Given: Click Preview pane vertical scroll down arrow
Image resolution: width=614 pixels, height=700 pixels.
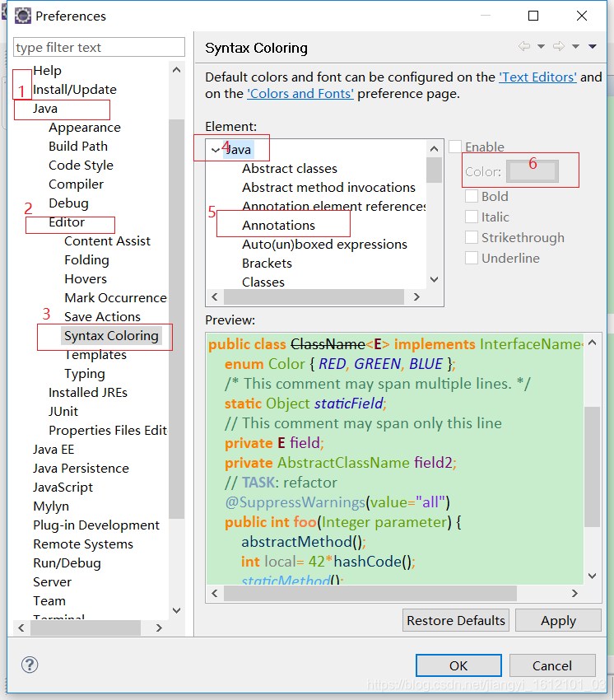Looking at the screenshot, I should (x=592, y=576).
